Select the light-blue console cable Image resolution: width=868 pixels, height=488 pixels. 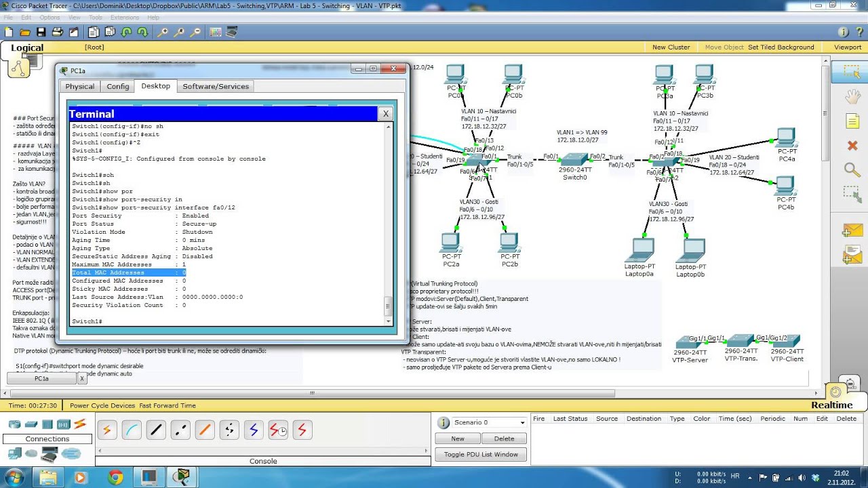pyautogui.click(x=132, y=430)
